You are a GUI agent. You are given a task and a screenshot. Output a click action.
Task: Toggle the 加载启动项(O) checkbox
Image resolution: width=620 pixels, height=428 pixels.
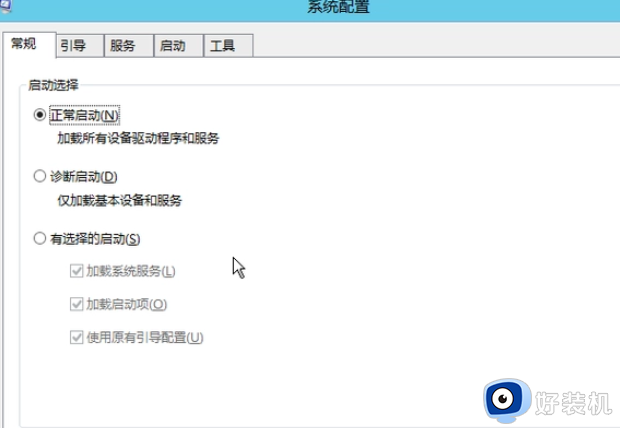(76, 304)
